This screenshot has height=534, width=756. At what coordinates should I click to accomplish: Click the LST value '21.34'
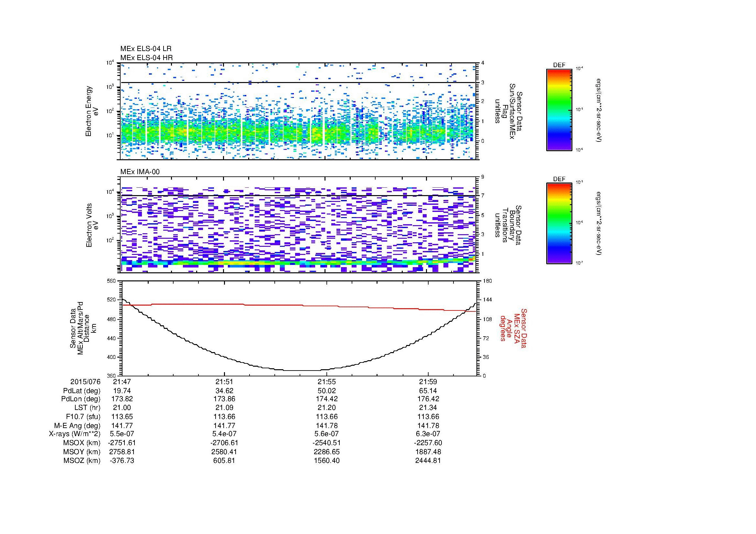[428, 408]
